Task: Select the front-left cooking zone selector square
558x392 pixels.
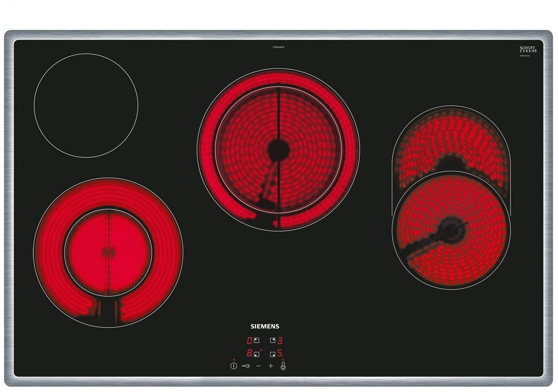Action: [x=256, y=354]
